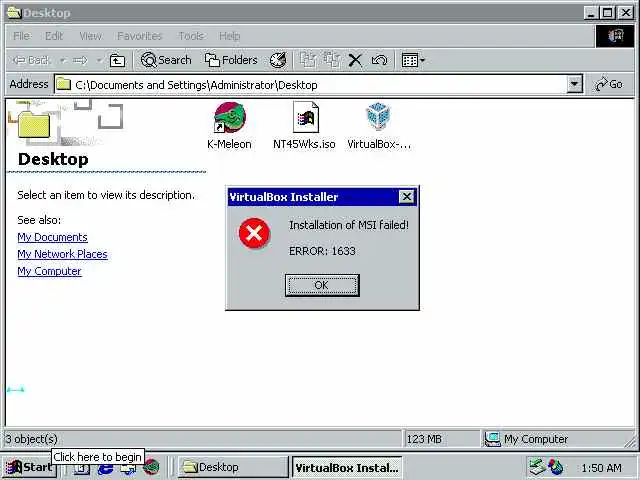Click the Back toolbar button

coord(31,60)
